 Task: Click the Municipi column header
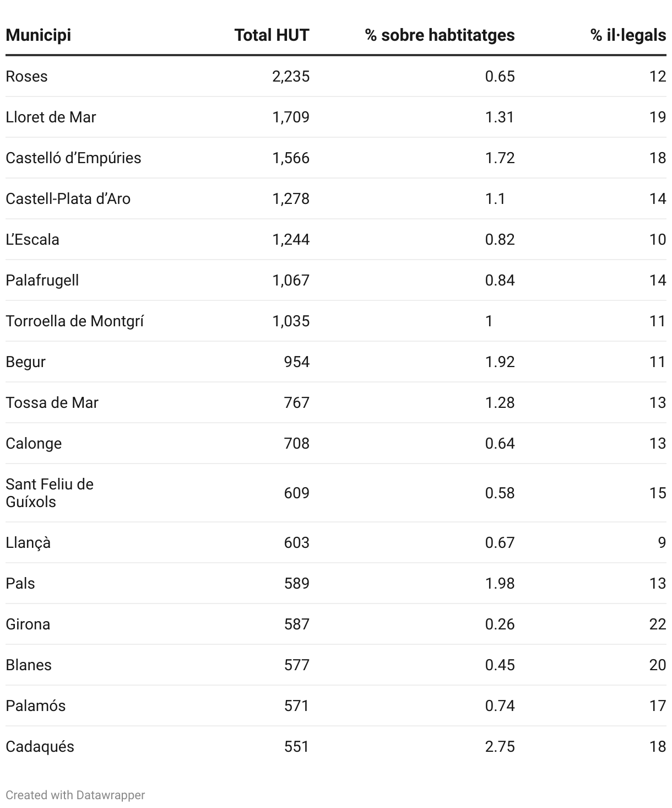[x=39, y=35]
